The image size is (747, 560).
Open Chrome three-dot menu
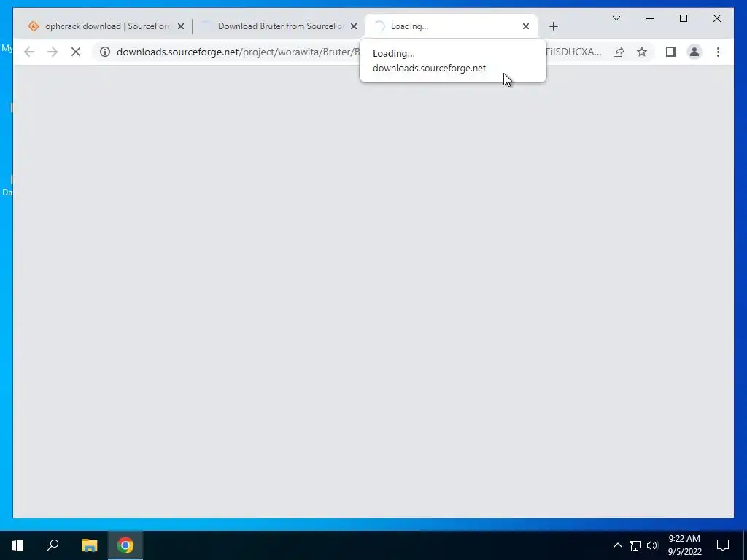(718, 52)
